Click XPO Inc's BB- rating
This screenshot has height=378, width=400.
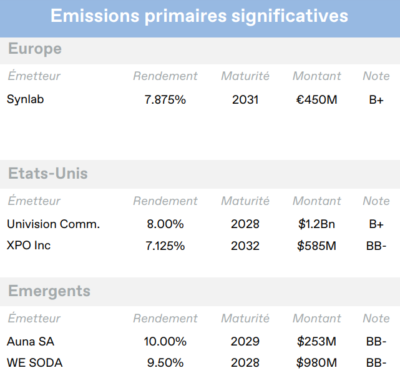click(x=376, y=246)
